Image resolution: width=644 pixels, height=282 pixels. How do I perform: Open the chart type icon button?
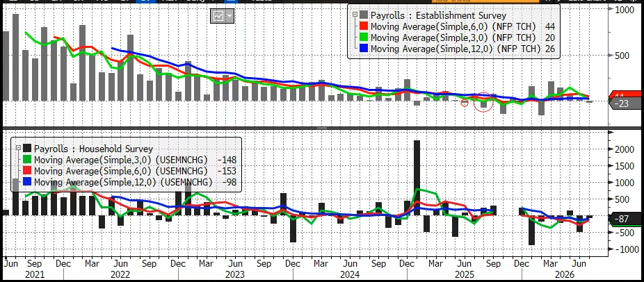point(218,16)
